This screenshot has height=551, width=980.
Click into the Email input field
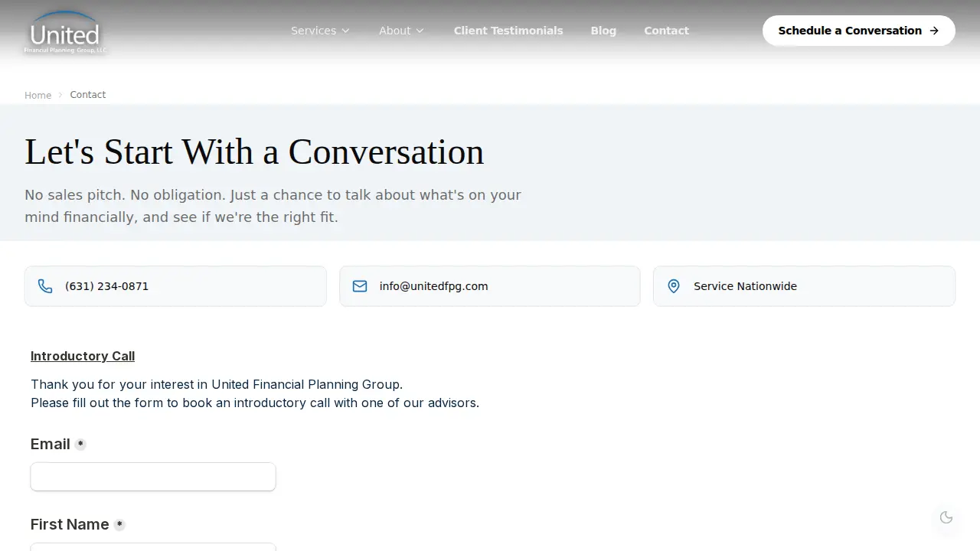pos(153,477)
